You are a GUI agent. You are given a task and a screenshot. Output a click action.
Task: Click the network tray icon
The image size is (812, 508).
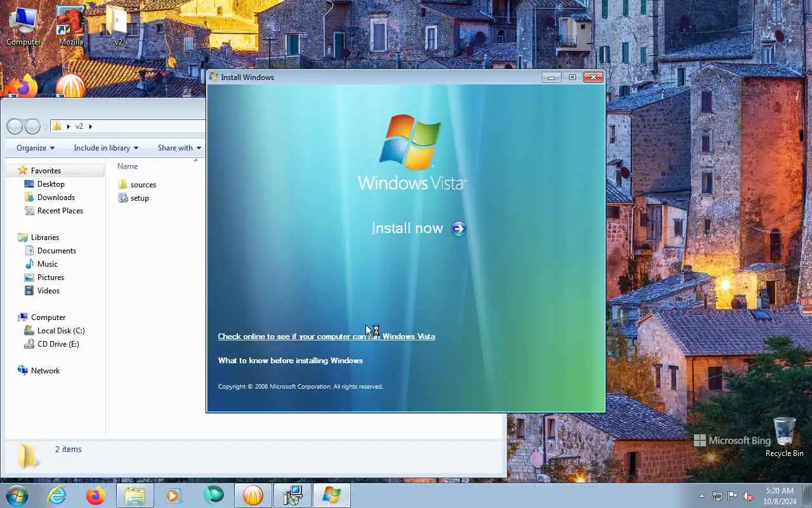pos(717,496)
